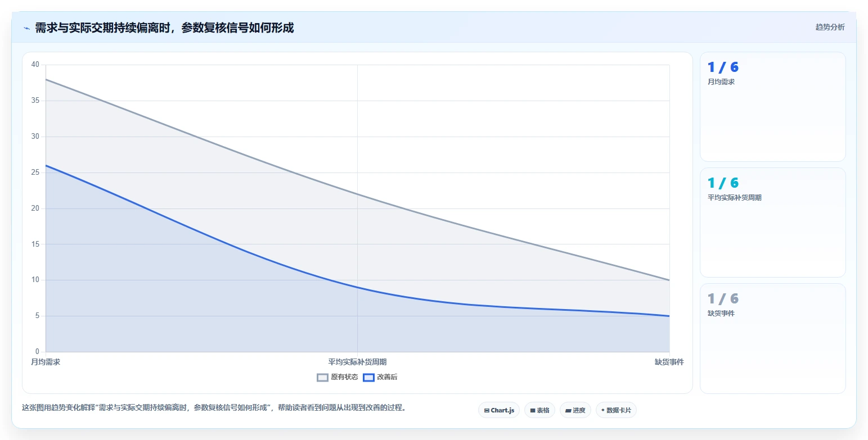This screenshot has width=868, height=440.
Task: Click the y-axis value 40
Action: coord(35,65)
